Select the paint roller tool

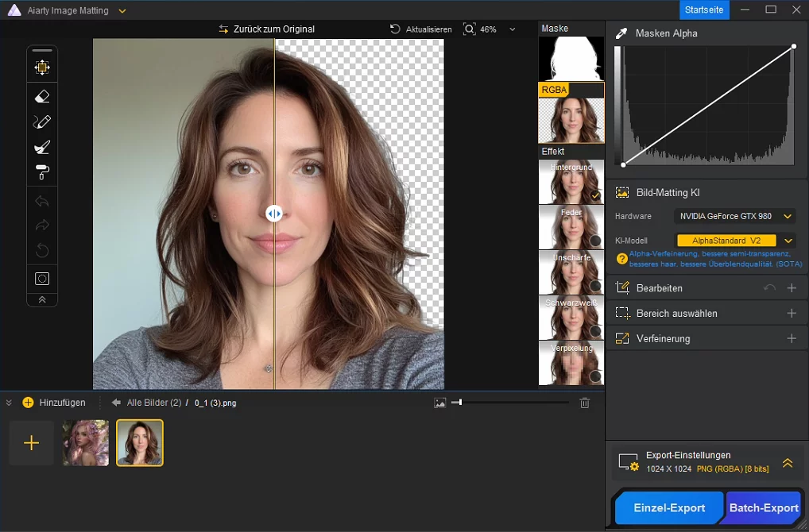[x=42, y=172]
